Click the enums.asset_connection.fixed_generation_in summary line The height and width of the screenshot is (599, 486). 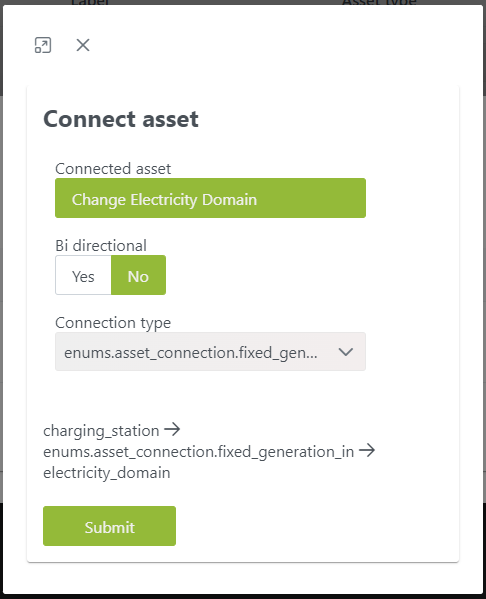pos(198,452)
